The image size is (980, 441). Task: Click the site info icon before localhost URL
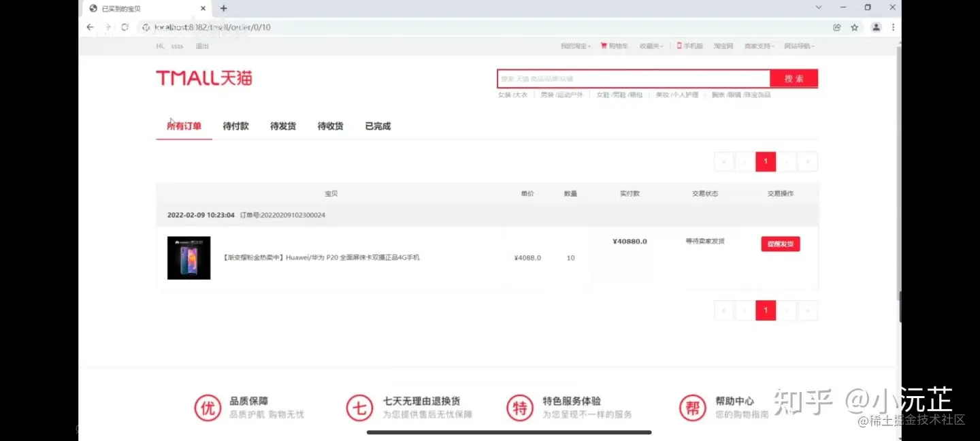tap(146, 27)
